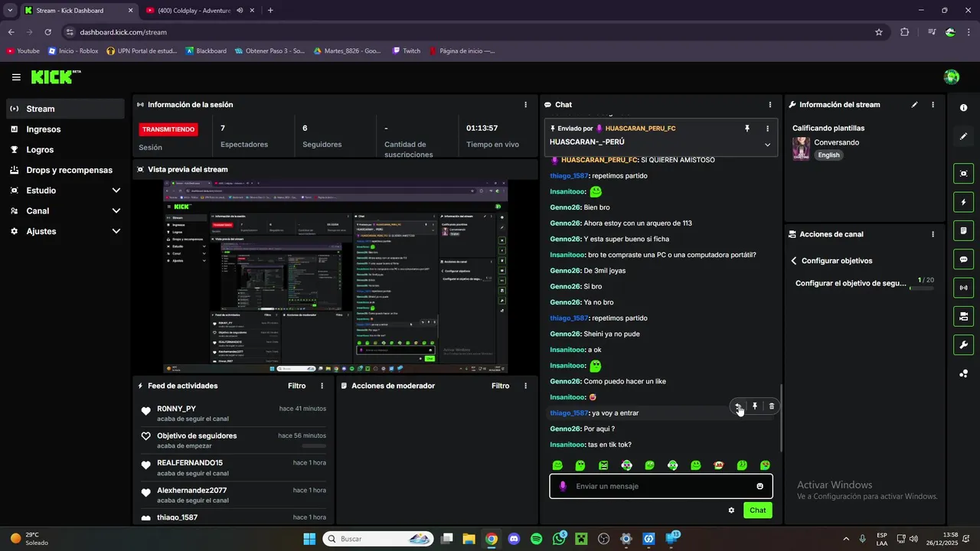Insert the last emote in the quick emote row
980x551 pixels.
(765, 465)
